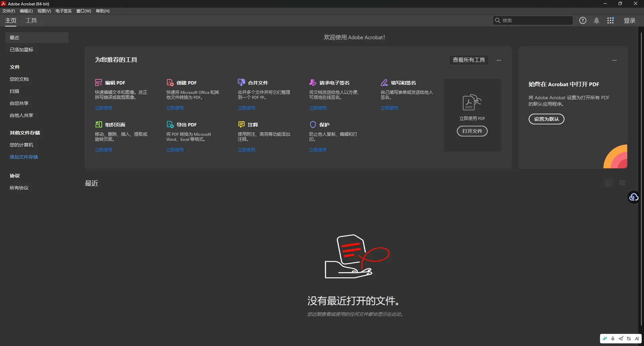Click the Adobe Acrobat title bar logo
This screenshot has height=346, width=644.
[x=4, y=4]
